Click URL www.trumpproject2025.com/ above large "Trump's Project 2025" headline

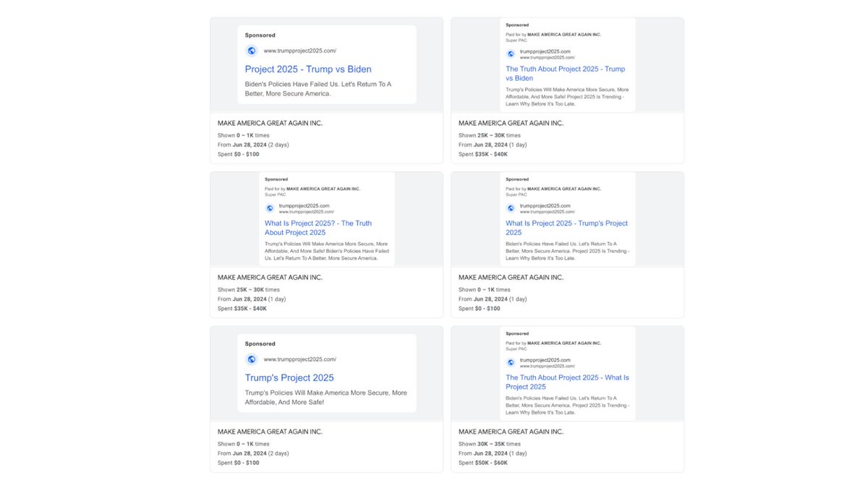point(299,359)
